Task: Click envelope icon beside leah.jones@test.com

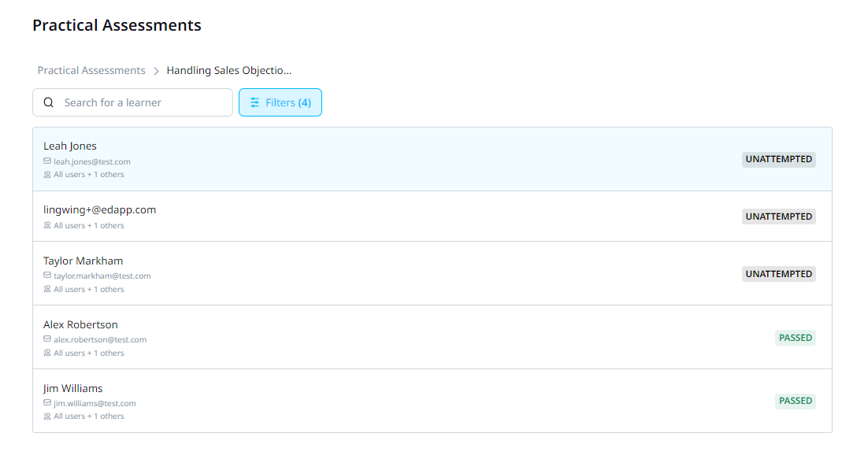Action: tap(47, 161)
